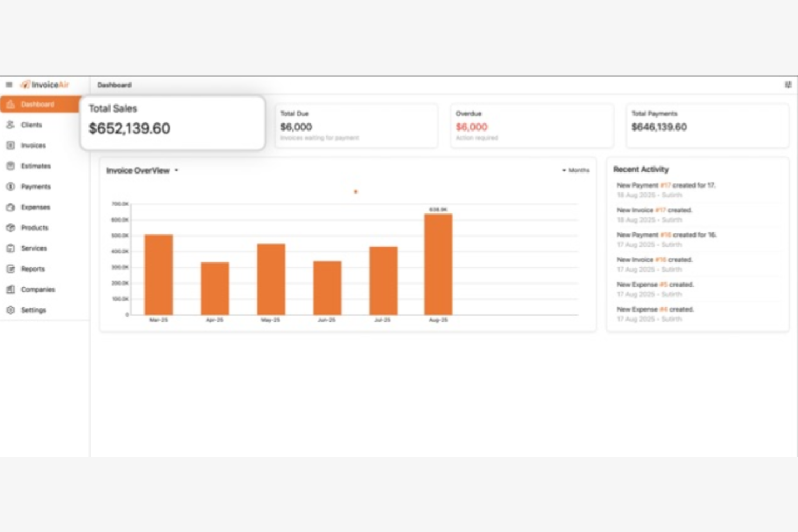Image resolution: width=798 pixels, height=532 pixels.
Task: Open the Months period dropdown
Action: 576,170
